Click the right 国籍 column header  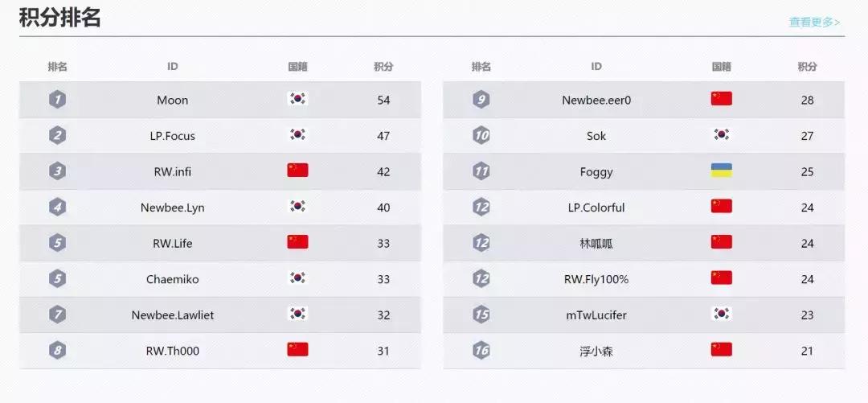[x=721, y=67]
